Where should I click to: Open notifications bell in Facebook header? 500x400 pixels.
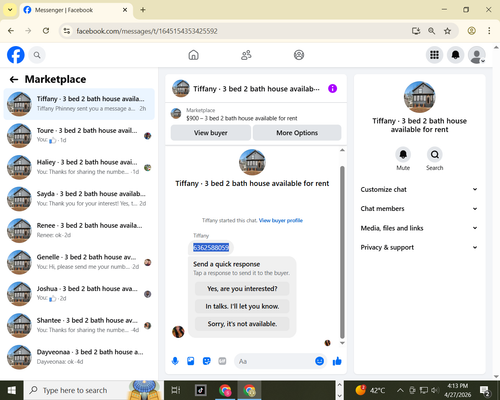(x=455, y=55)
